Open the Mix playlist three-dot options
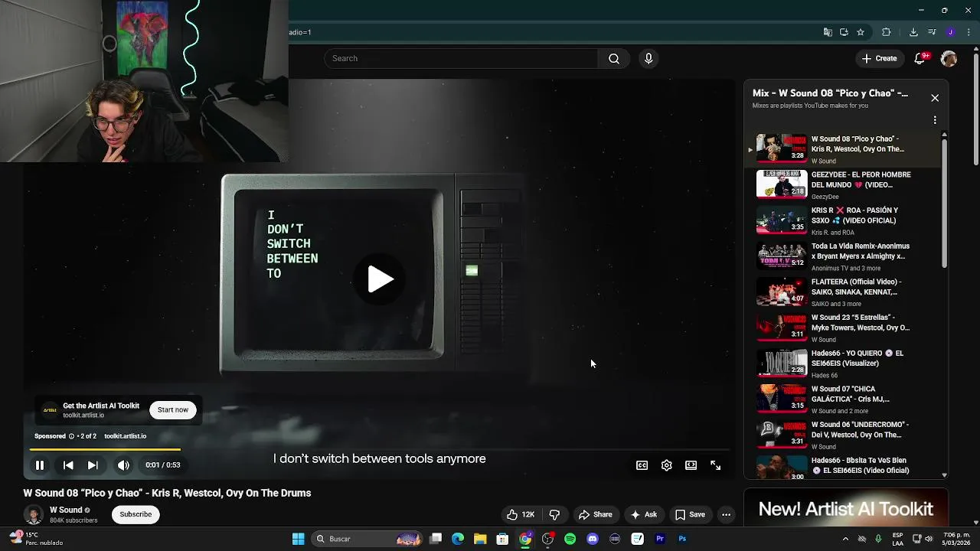The image size is (980, 551). (x=935, y=120)
